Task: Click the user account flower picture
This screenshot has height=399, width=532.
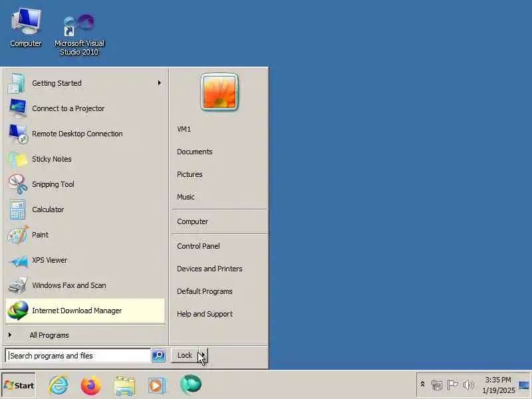Action: 219,92
